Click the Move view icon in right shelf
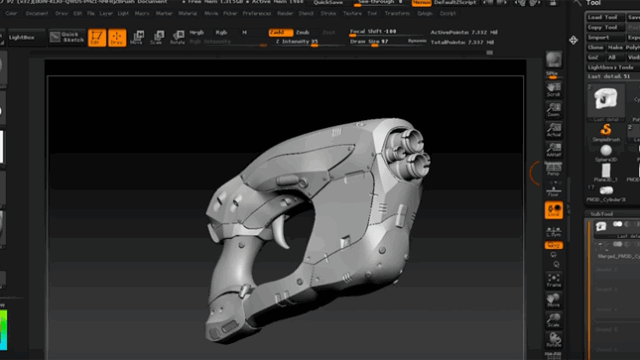This screenshot has width=640, height=360. [x=553, y=300]
